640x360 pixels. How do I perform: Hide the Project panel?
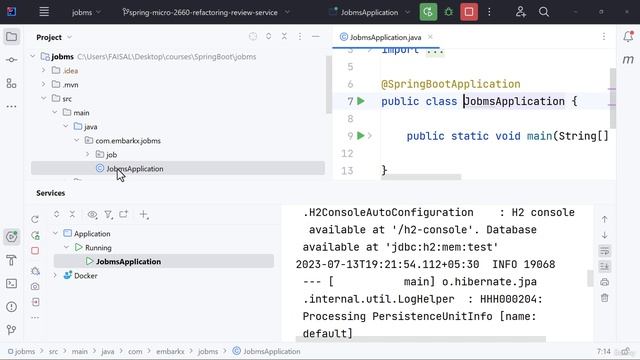(x=316, y=36)
